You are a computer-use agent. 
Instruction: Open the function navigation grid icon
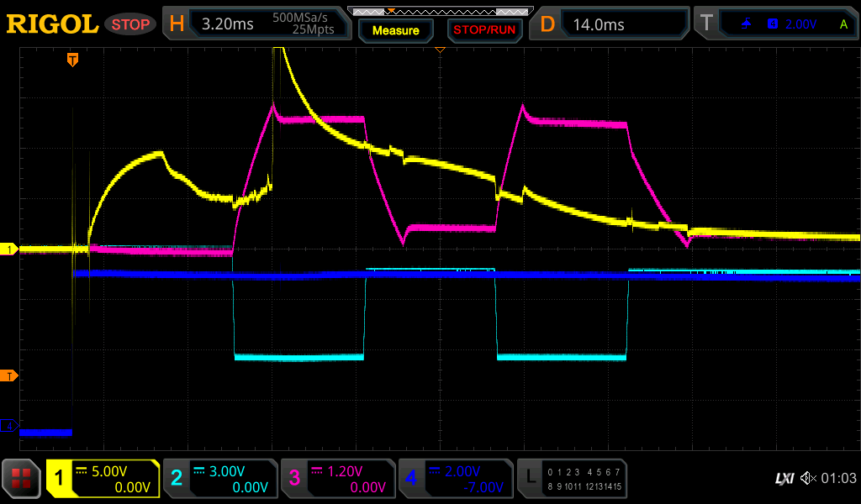[x=22, y=479]
